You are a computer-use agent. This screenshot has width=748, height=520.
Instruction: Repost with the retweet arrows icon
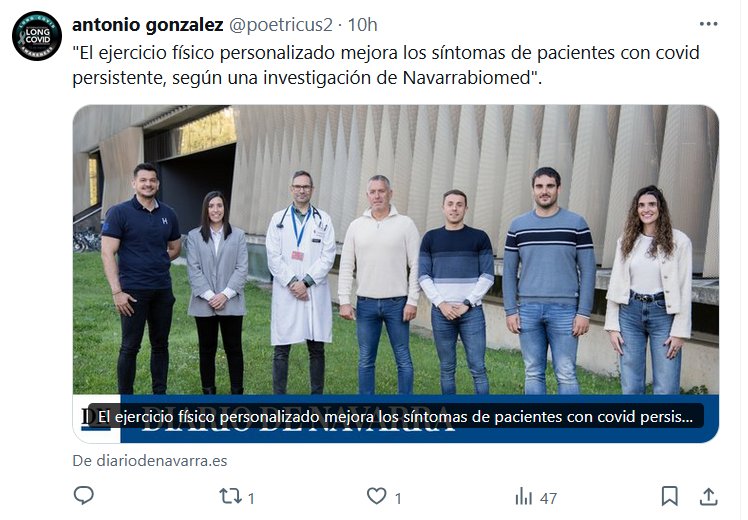[230, 497]
